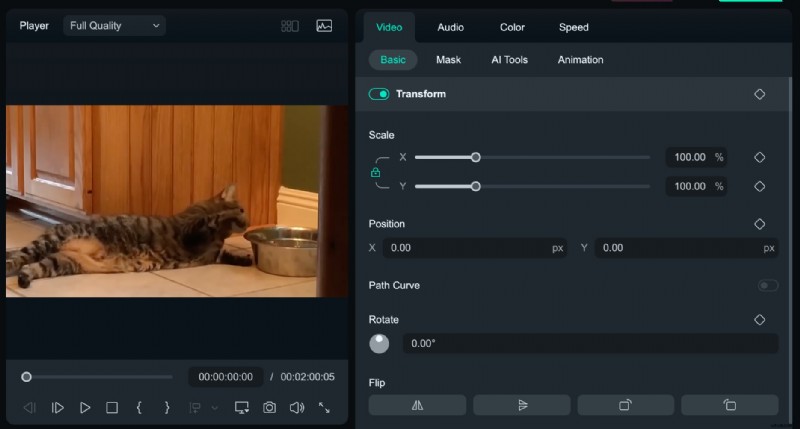
Task: Add keyframe for Scale Y
Action: (759, 186)
